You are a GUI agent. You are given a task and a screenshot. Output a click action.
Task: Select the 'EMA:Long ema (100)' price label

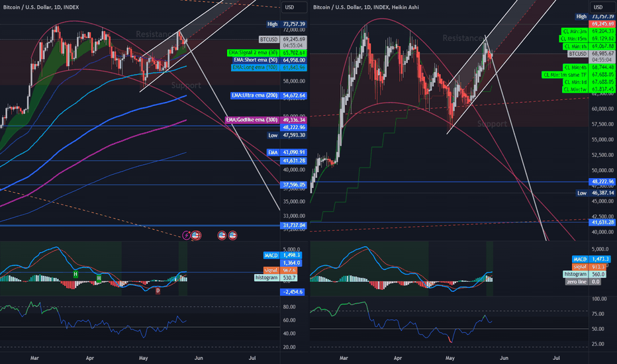[x=269, y=68]
